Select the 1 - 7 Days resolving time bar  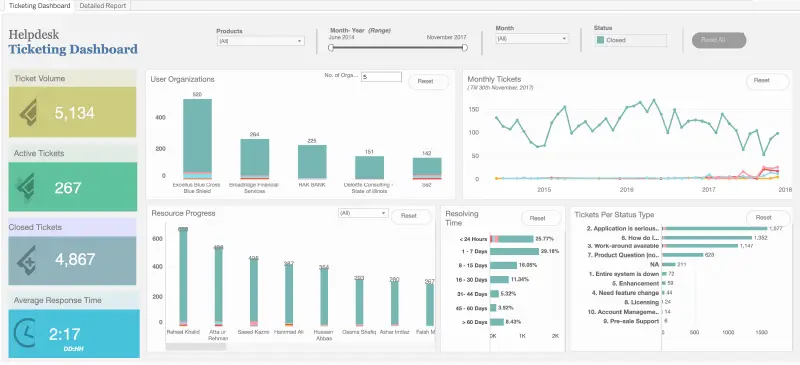pos(514,251)
